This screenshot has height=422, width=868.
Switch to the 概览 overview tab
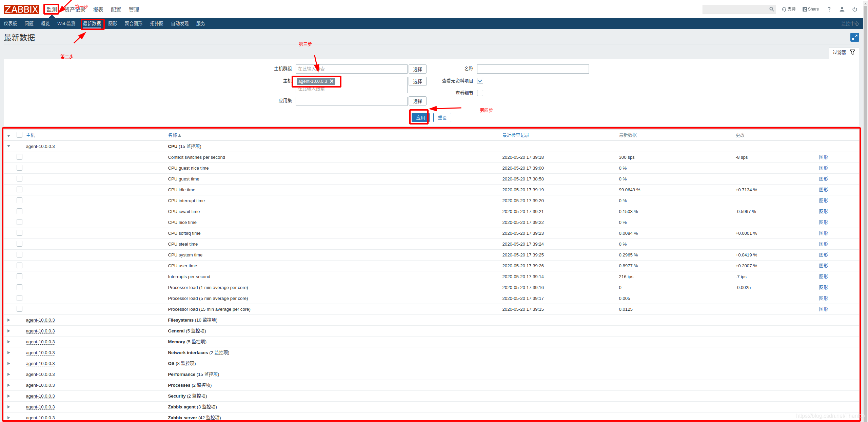click(x=45, y=23)
